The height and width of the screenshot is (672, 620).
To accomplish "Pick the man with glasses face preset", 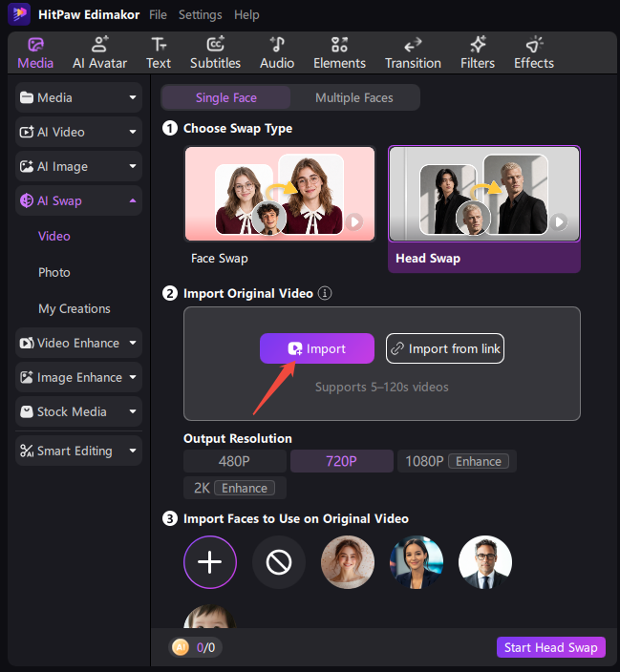I will tap(485, 562).
